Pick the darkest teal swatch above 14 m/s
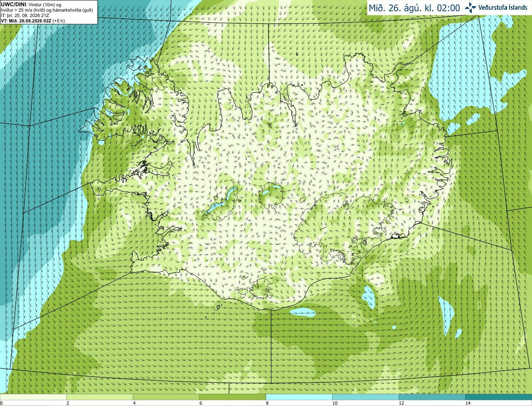Image resolution: width=532 pixels, height=406 pixels. (499, 397)
